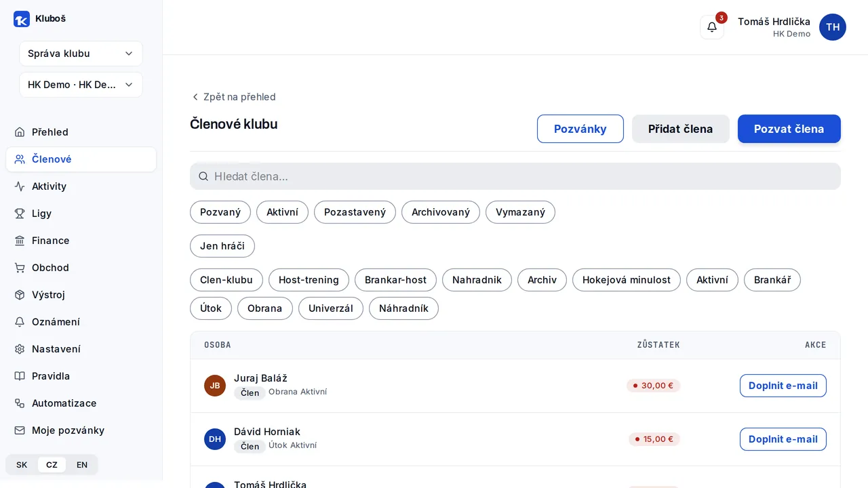Open the Pozvánky button
The height and width of the screenshot is (488, 868).
[x=580, y=129]
